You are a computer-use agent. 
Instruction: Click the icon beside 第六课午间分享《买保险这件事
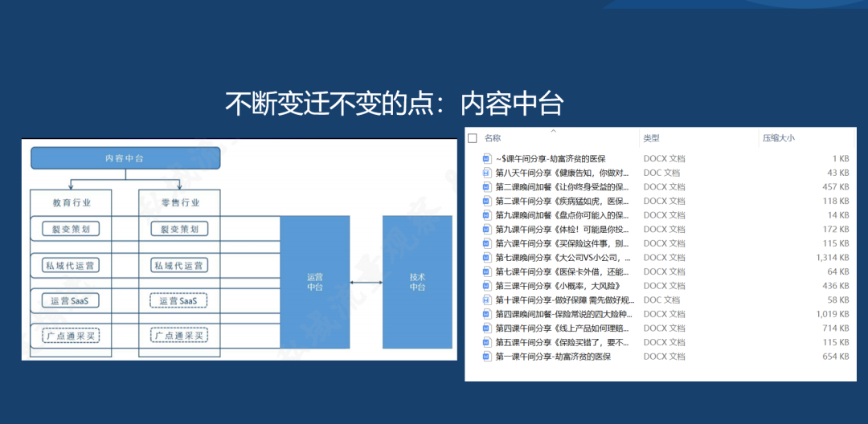[486, 243]
